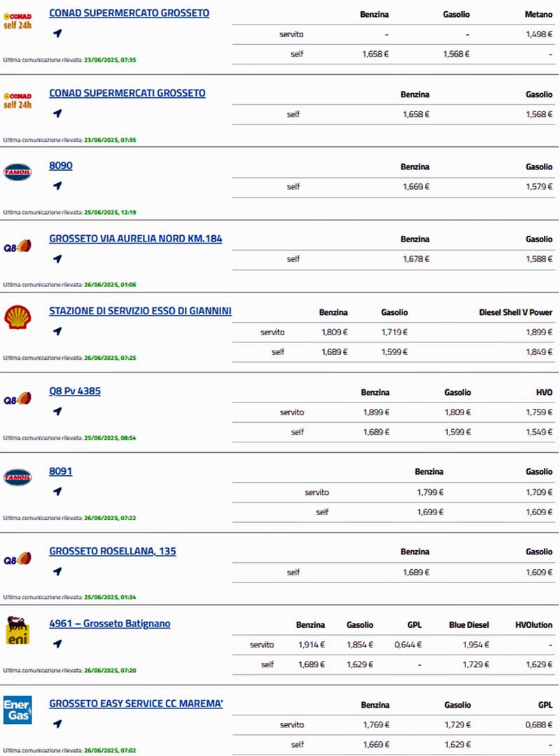Click the Conad self 24h logo of CONAD SUPERMERCATI
560x756 pixels.
(x=17, y=100)
